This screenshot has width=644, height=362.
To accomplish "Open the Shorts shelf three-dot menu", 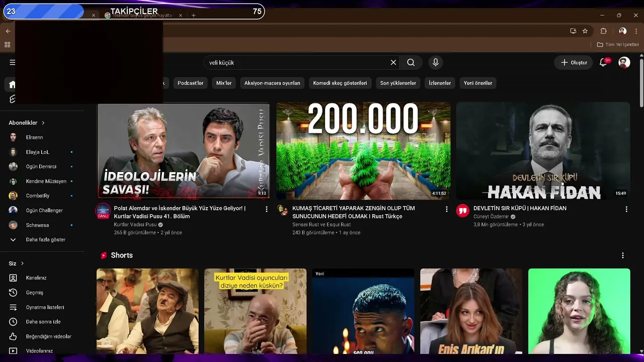I will 623,255.
